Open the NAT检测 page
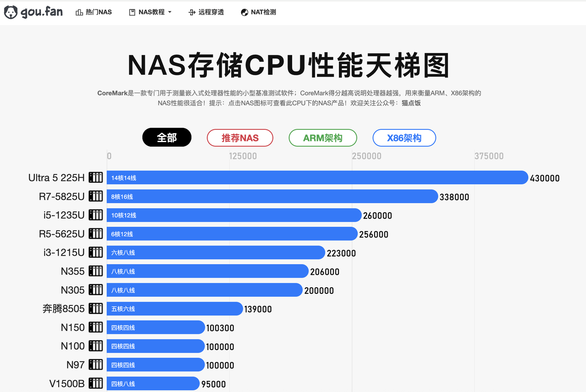Screen dimensions: 586x392 258,12
